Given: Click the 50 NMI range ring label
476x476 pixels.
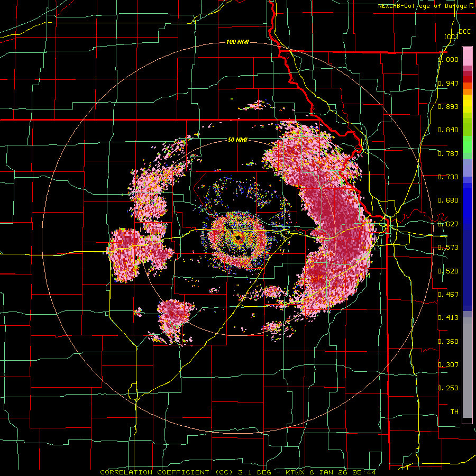Looking at the screenshot, I should 237,140.
